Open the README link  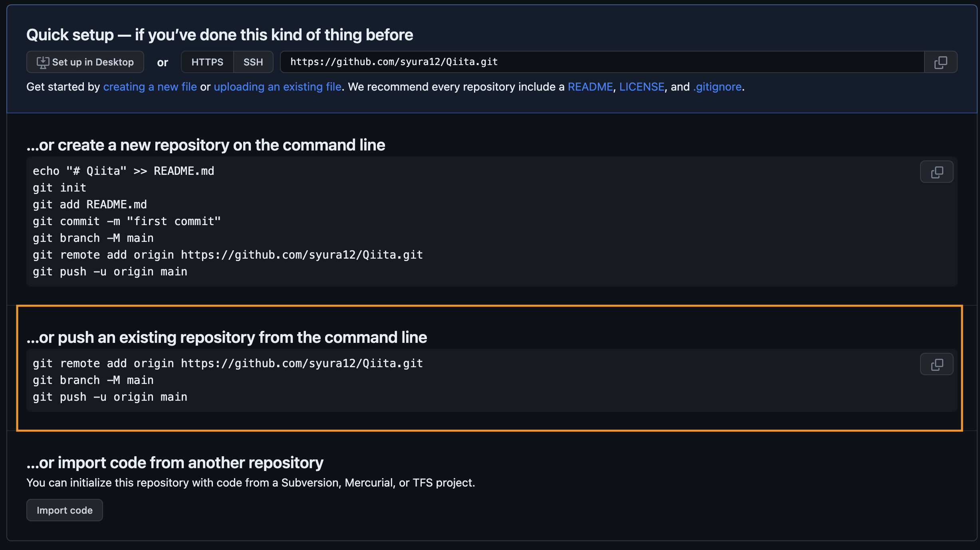(x=590, y=87)
